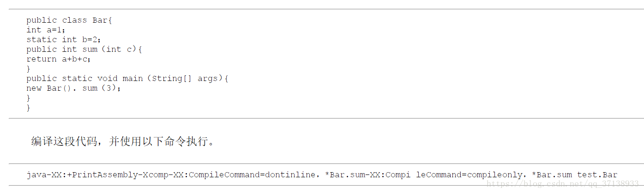Click '命令执行' at end of Chinese sentence
This screenshot has height=193, width=644.
coord(186,142)
